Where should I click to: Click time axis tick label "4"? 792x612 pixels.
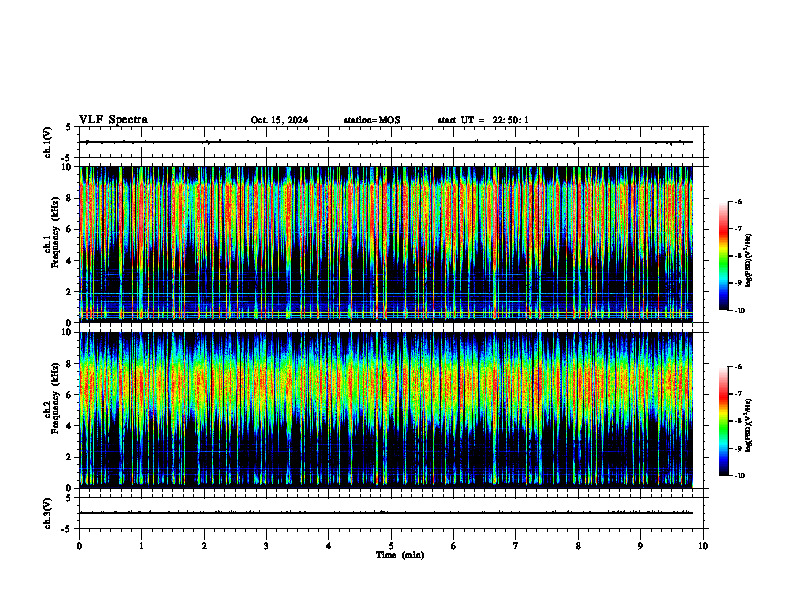pos(328,546)
